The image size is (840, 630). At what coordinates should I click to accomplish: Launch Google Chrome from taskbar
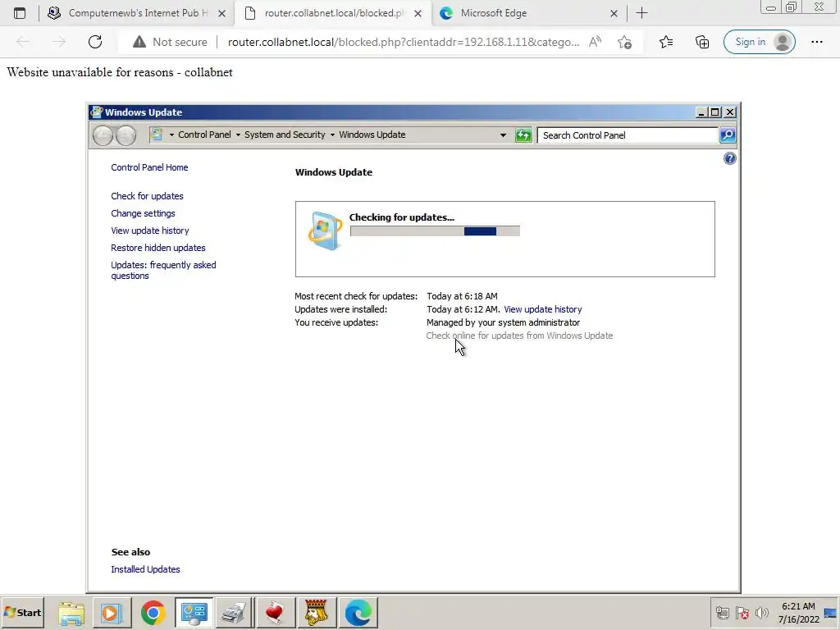(153, 613)
